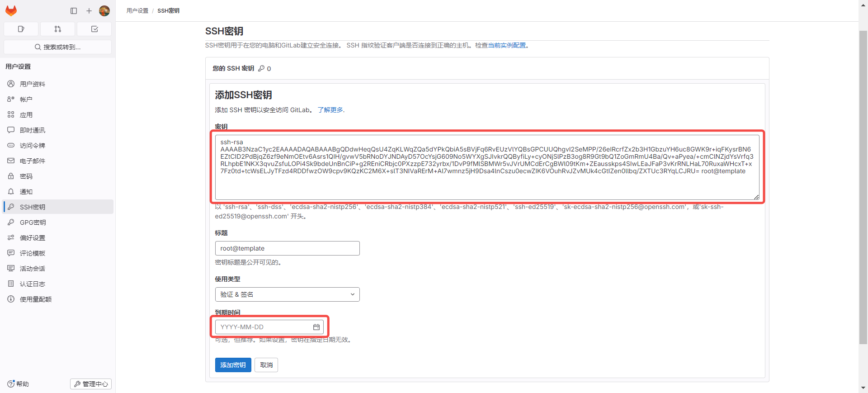Open the calendar date picker icon
Screen dimensions: 868x393
tap(316, 327)
